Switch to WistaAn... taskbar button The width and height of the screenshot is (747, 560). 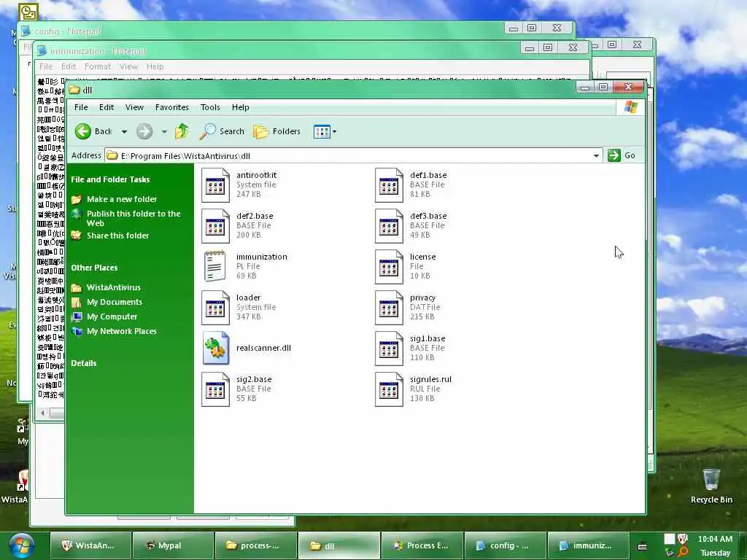(90, 545)
